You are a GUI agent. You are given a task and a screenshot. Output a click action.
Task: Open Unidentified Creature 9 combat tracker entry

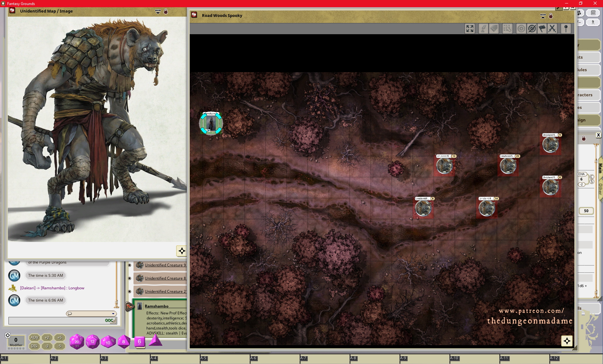point(165,265)
